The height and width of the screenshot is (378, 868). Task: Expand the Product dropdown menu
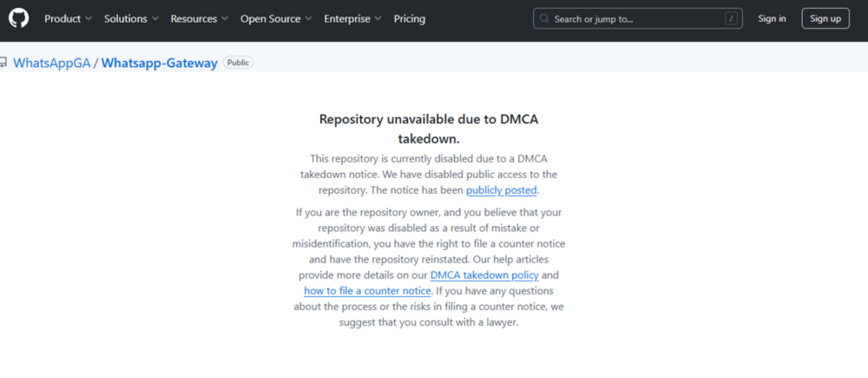tap(68, 19)
